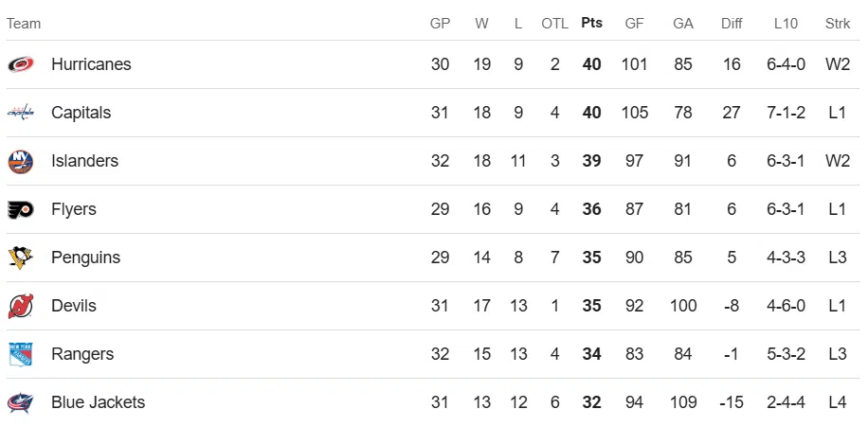Click the Capitals team logo
This screenshot has height=427, width=868.
tap(21, 113)
